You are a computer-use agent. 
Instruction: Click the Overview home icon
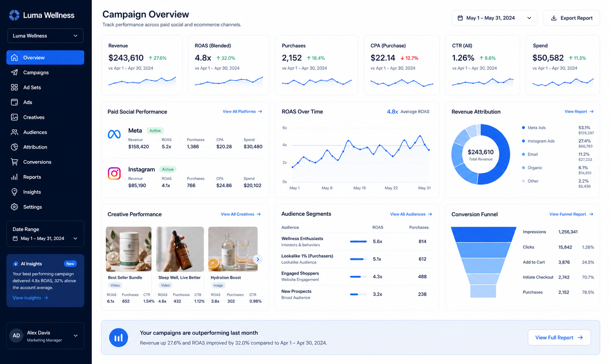(14, 57)
